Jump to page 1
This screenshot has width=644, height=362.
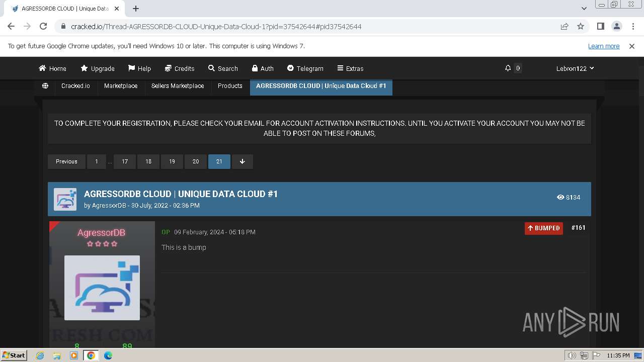click(x=96, y=161)
